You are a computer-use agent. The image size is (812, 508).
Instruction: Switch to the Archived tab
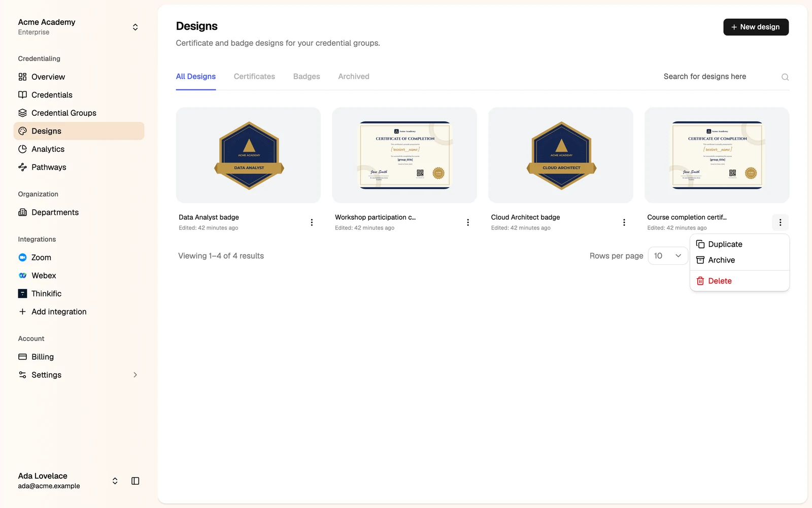354,77
